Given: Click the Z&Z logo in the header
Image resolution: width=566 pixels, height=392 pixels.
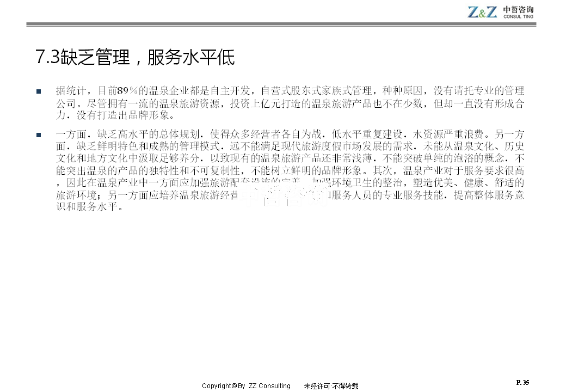Looking at the screenshot, I should tap(482, 11).
